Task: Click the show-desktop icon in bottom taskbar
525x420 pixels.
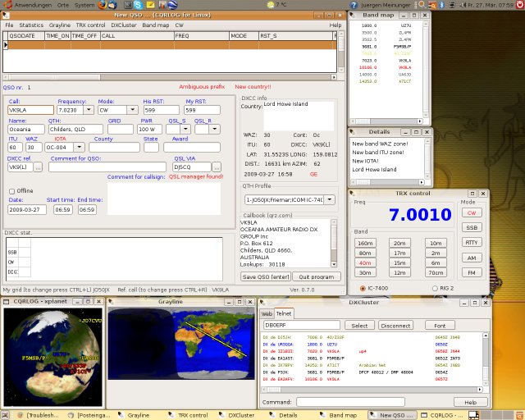Action: pos(5,415)
